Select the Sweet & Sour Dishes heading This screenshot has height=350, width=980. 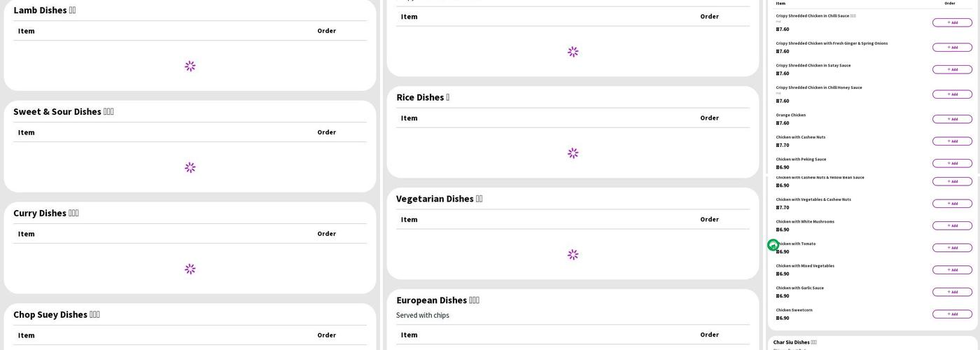pyautogui.click(x=63, y=112)
